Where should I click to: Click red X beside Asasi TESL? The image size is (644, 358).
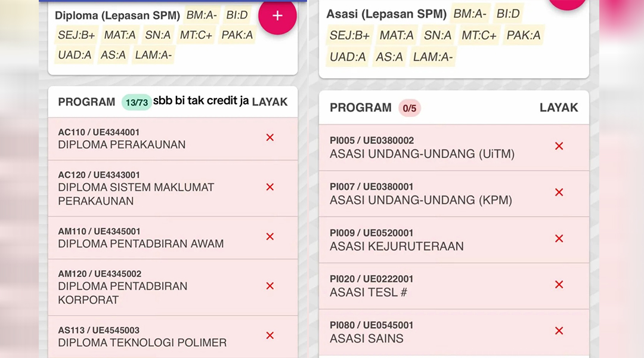point(559,285)
